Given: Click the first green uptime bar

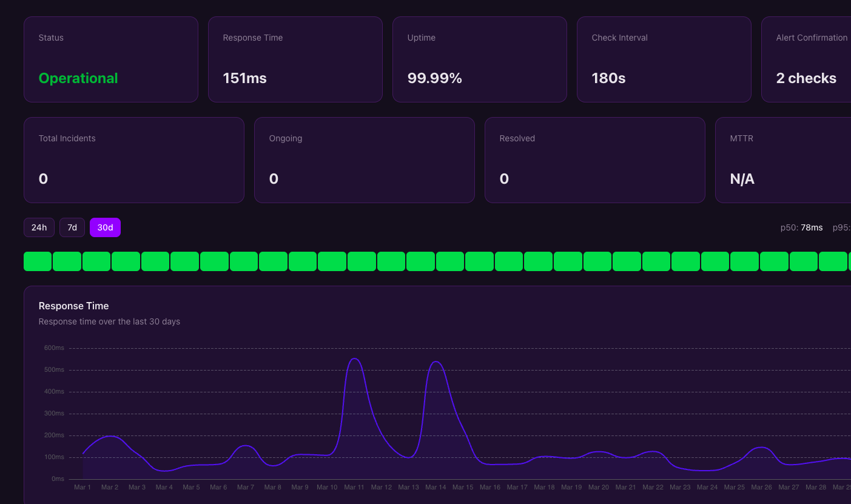Looking at the screenshot, I should (37, 261).
